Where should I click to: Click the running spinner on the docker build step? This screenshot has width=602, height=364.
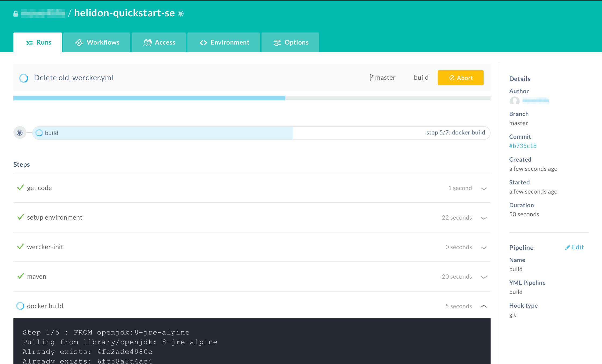point(20,306)
